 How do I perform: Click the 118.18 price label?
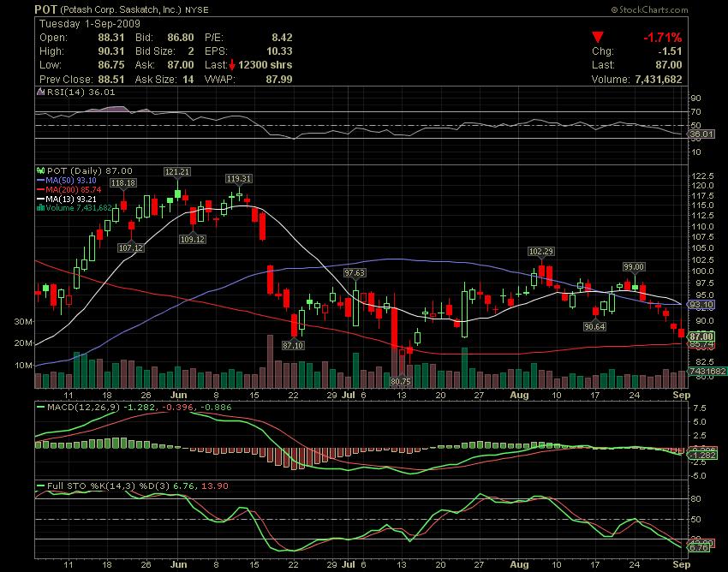(x=123, y=183)
